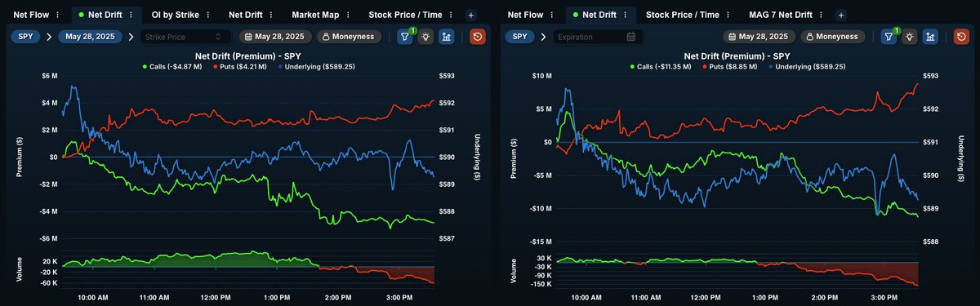This screenshot has height=306, width=980.
Task: Click chart settings icon in right panel
Action: (x=931, y=37)
